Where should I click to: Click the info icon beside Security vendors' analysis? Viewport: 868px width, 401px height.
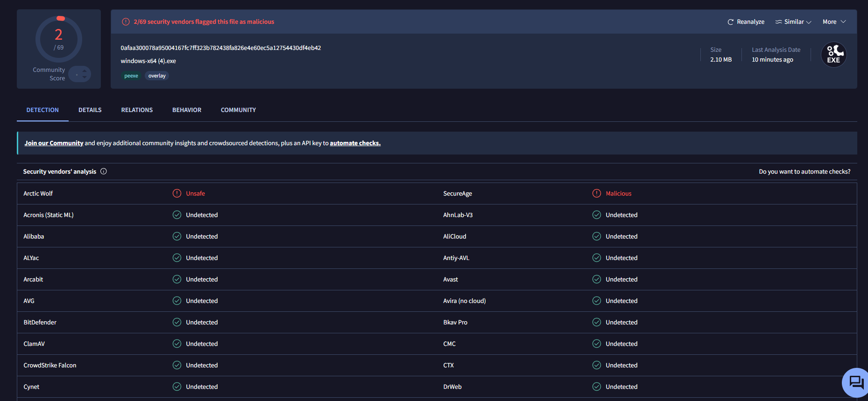(104, 171)
